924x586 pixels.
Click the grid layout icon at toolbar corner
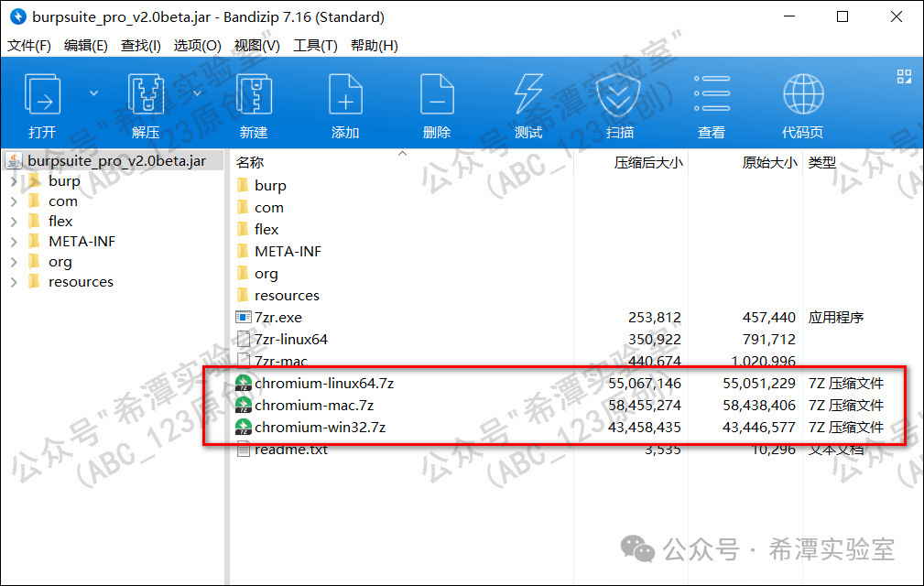click(904, 77)
